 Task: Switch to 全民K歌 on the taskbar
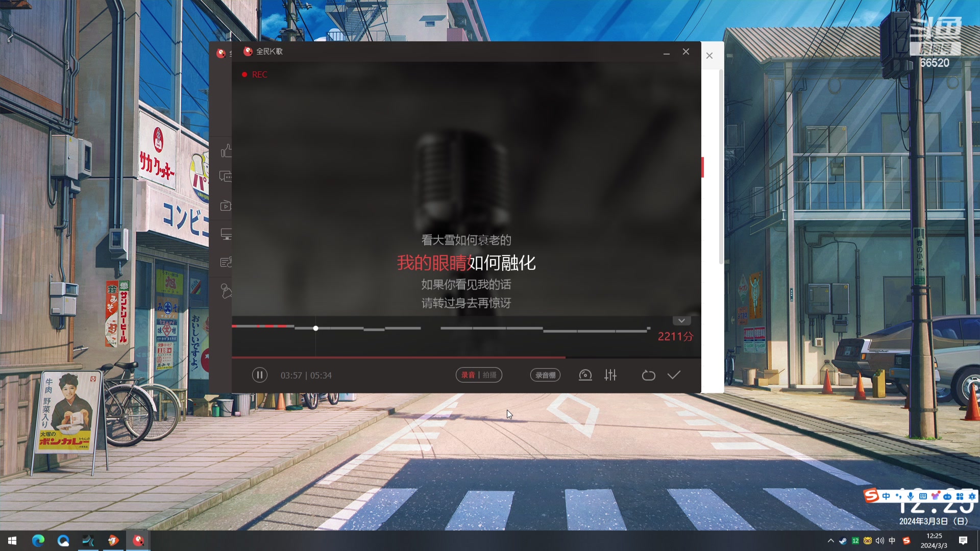[x=138, y=541]
